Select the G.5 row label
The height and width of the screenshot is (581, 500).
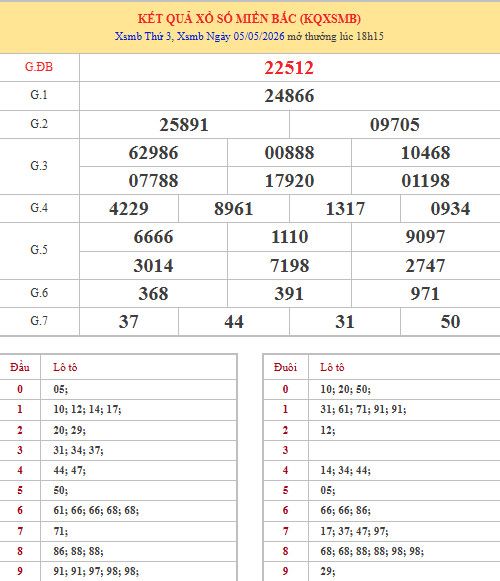pos(39,250)
